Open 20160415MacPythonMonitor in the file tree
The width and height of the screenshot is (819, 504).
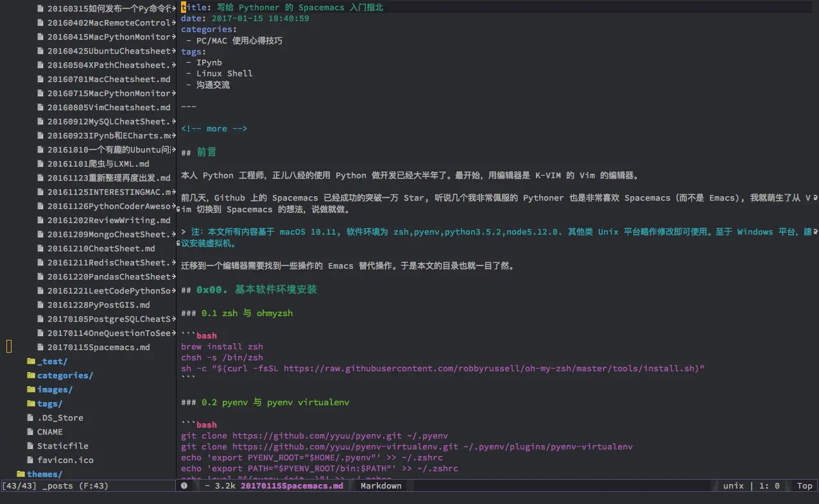(x=109, y=37)
